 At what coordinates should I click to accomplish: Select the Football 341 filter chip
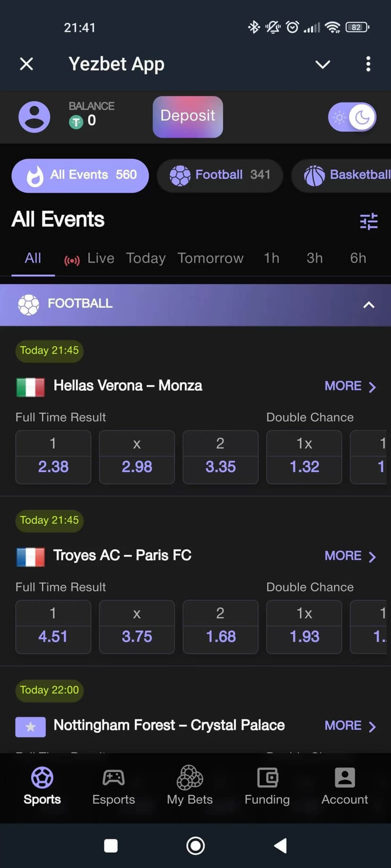[220, 175]
